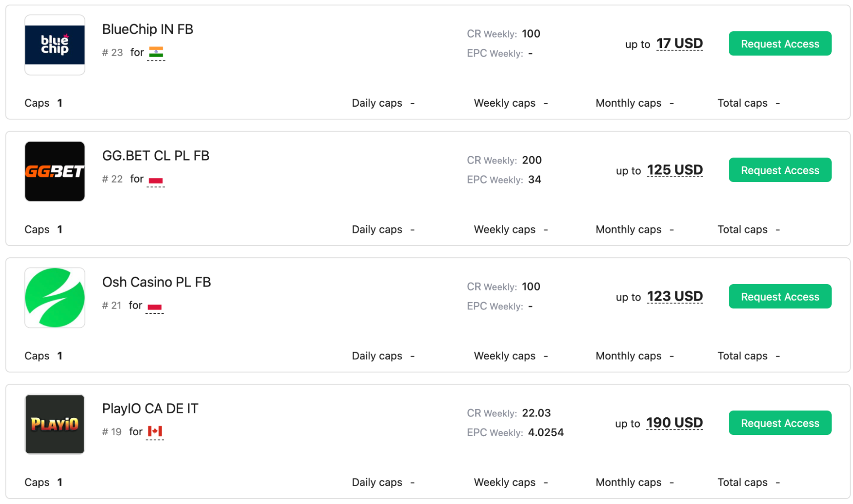Screen dimensions: 853x504
Task: Open the GG.BET CL PL FB title
Action: [156, 156]
